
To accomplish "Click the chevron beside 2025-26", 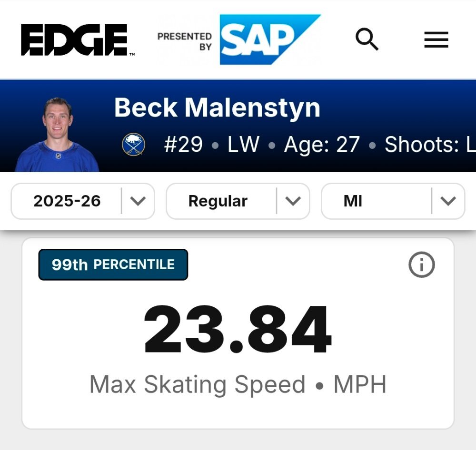I will [138, 201].
